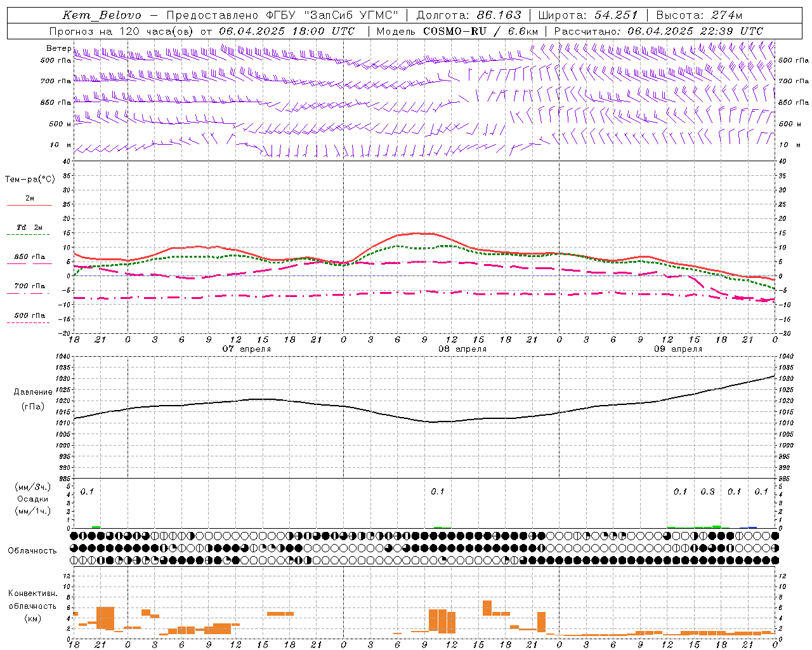This screenshot has width=812, height=650.
Task: Click the 850 гПа temperature legend entry
Action: coord(30,257)
